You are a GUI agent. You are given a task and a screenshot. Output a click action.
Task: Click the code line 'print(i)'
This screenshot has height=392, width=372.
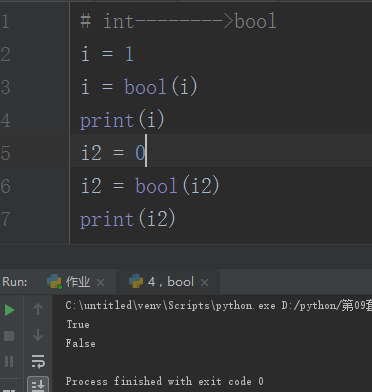coord(122,120)
